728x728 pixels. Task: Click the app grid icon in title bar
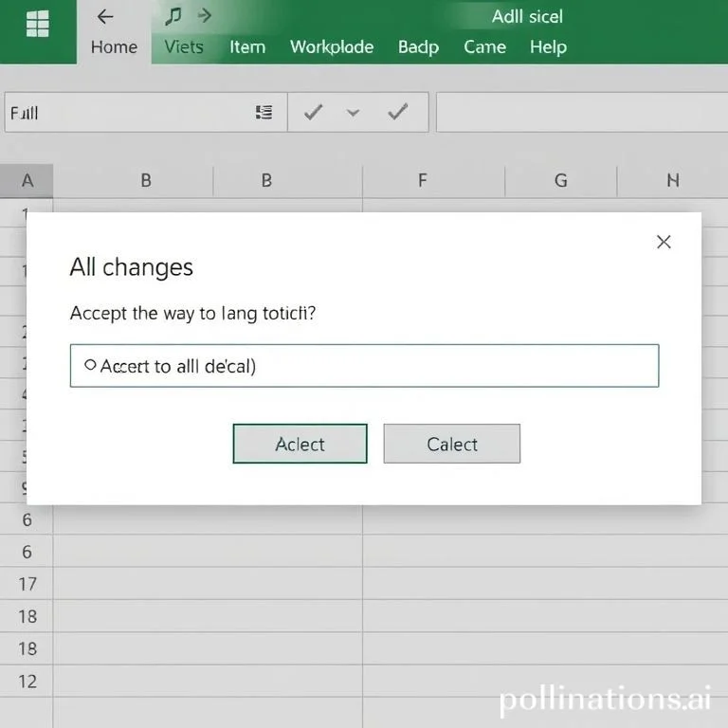[38, 24]
